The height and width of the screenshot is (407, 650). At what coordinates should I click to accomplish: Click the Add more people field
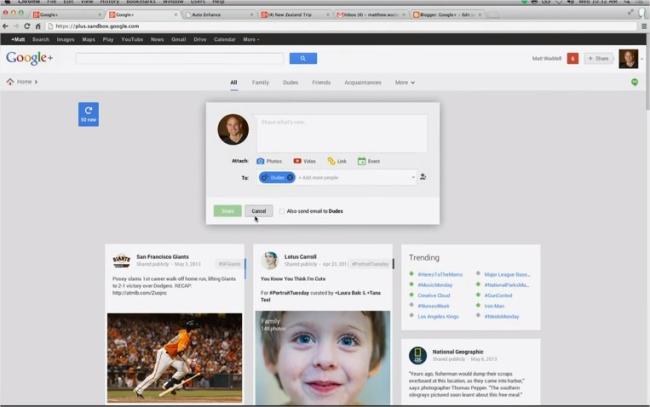coord(352,178)
